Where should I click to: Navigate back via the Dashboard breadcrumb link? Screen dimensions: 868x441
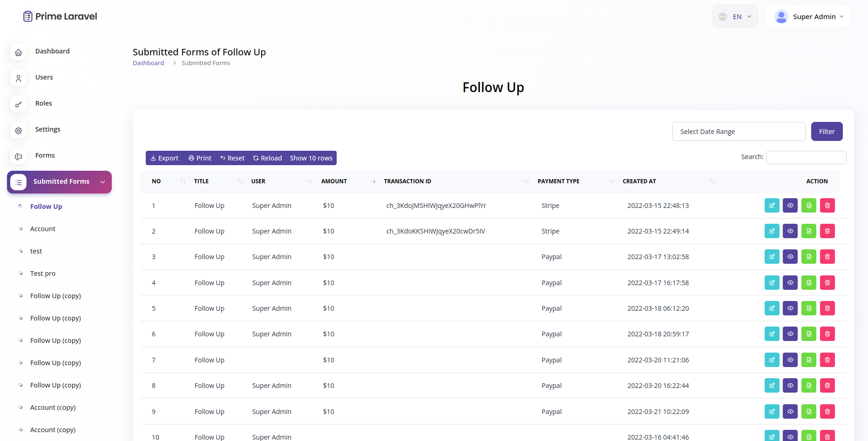point(148,63)
